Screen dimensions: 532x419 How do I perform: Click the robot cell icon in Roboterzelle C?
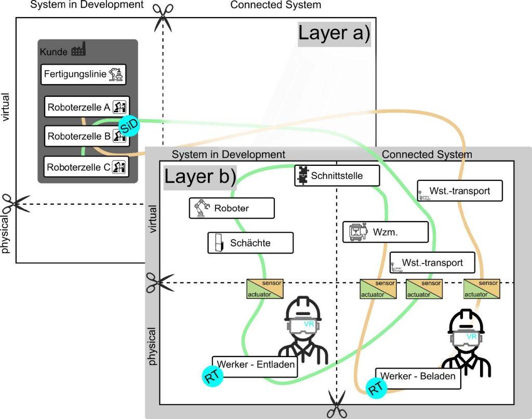(x=121, y=167)
